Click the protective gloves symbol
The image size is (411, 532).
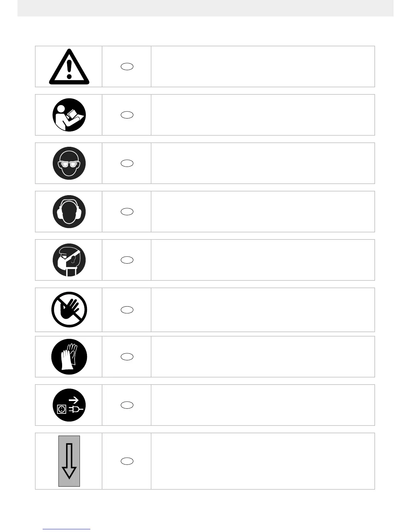69,357
